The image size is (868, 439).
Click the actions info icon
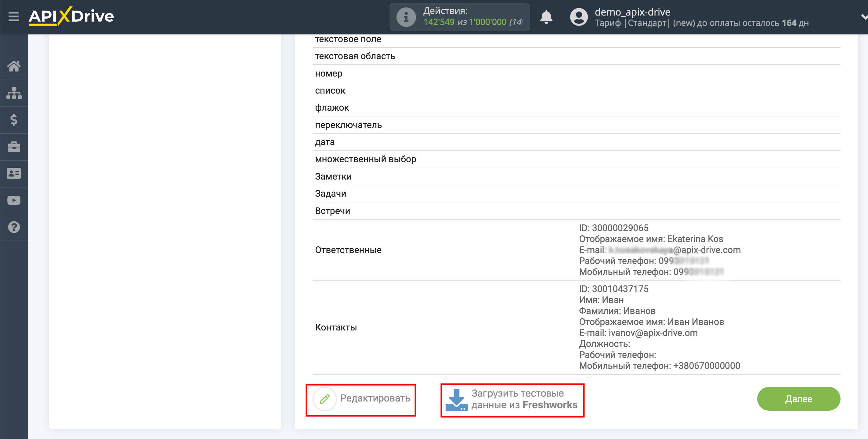(x=406, y=17)
